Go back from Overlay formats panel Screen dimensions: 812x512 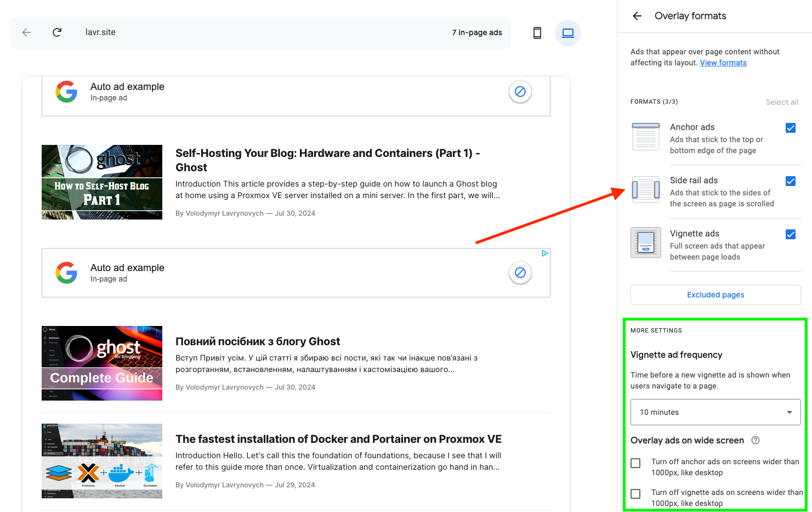coord(637,16)
